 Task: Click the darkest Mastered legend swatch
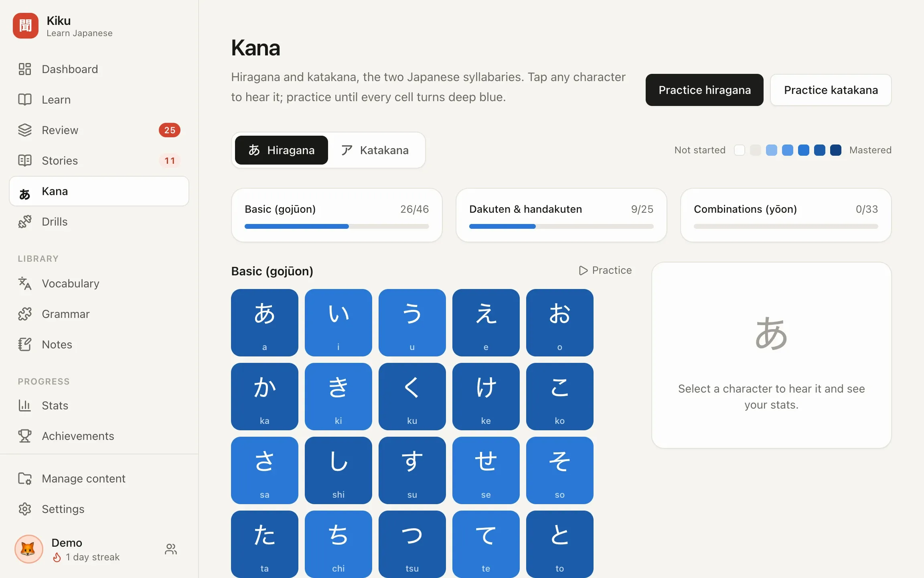[836, 150]
